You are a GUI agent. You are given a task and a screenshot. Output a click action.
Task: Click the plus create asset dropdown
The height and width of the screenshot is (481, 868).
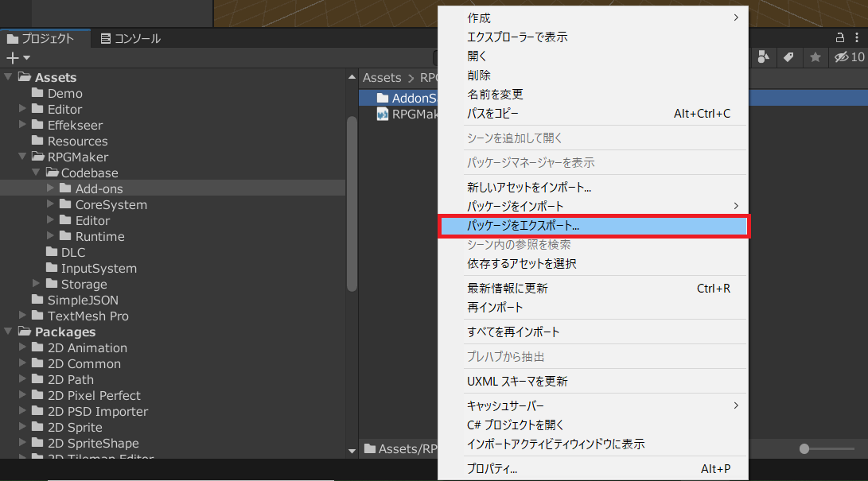[x=18, y=58]
